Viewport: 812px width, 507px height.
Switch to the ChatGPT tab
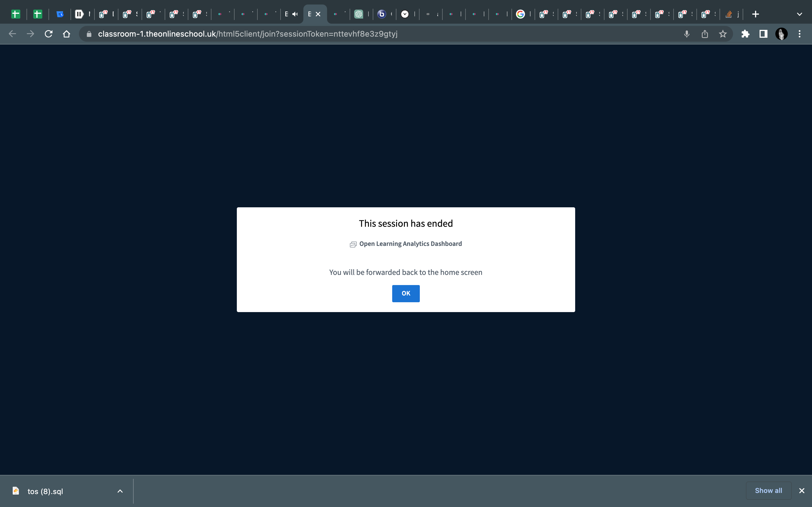coord(359,14)
